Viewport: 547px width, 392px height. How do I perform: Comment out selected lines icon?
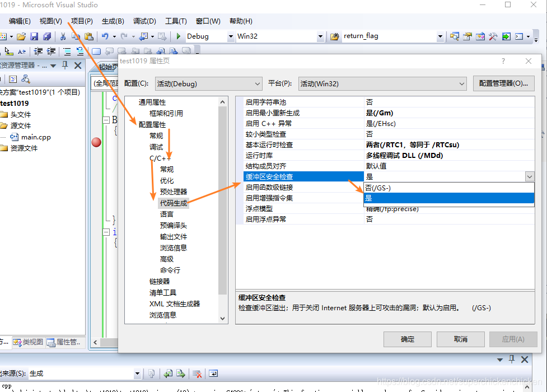click(67, 52)
